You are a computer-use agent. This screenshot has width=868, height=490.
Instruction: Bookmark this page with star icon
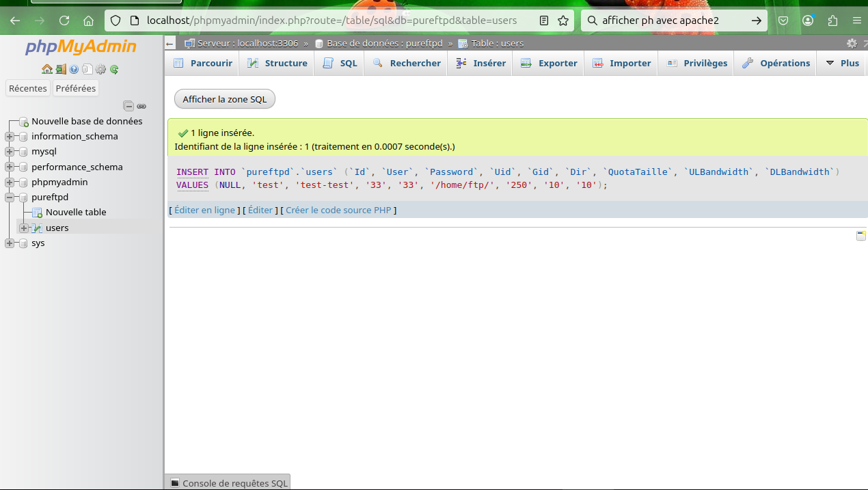(563, 21)
